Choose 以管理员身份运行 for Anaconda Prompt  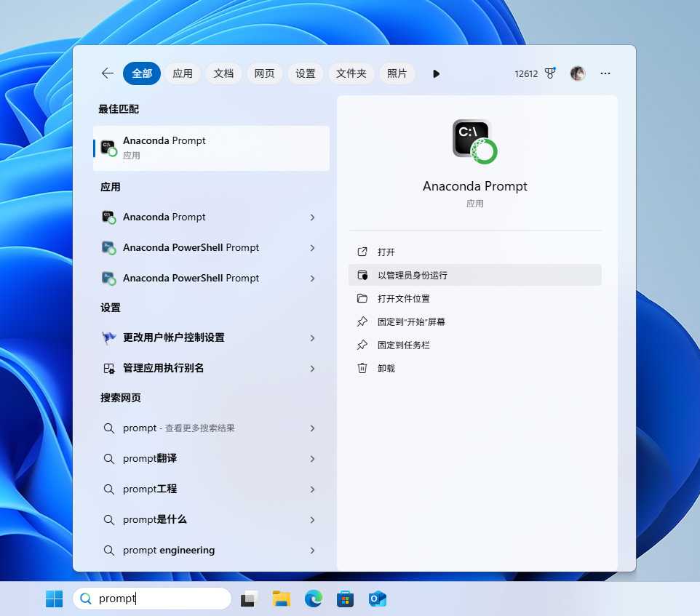(x=413, y=275)
